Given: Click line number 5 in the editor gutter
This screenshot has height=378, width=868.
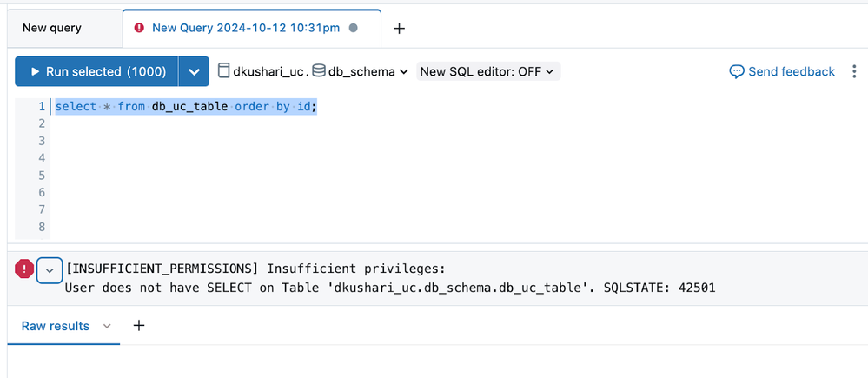Looking at the screenshot, I should [x=40, y=176].
